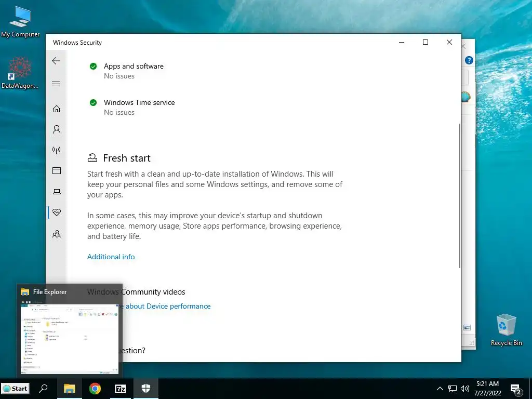Click File Explorer taskbar icon
The image size is (532, 399).
69,389
